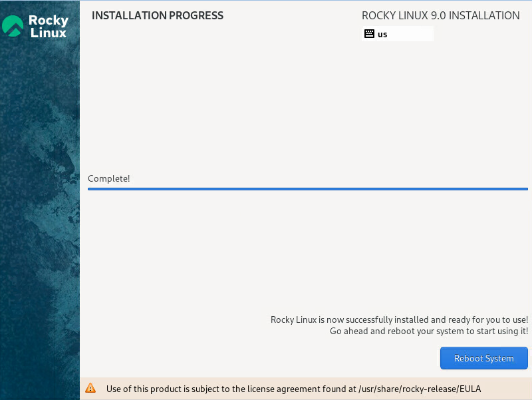The width and height of the screenshot is (532, 400).
Task: Click the orange warning triangle icon
Action: [90, 388]
